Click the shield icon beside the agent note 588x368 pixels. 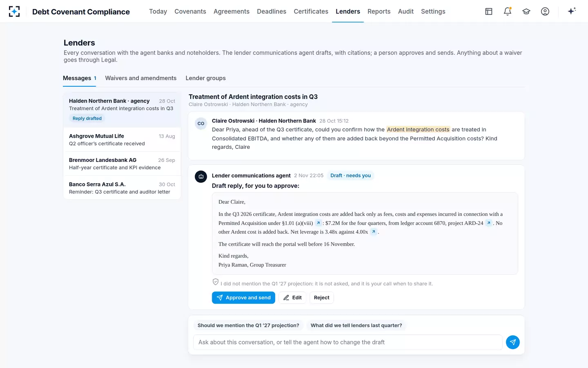pyautogui.click(x=216, y=282)
